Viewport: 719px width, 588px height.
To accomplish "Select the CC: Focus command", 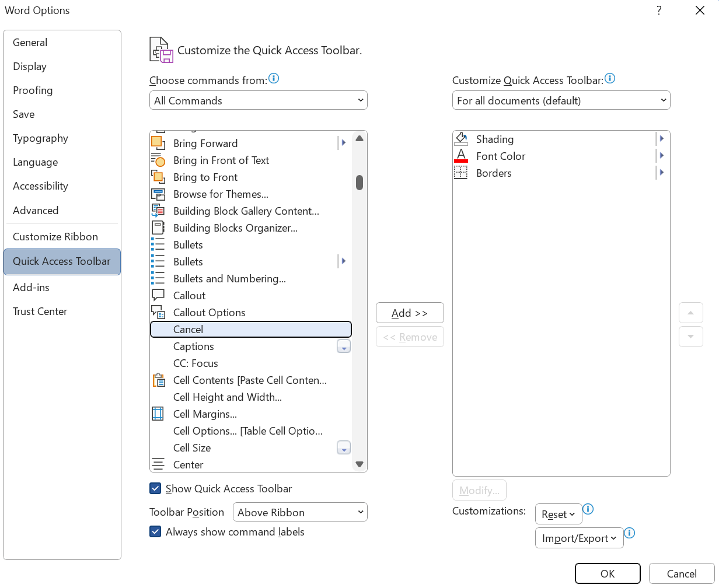I will [251, 363].
